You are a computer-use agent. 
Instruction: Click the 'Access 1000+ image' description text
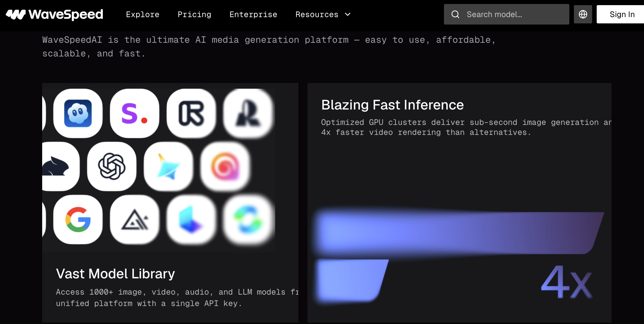(x=177, y=298)
